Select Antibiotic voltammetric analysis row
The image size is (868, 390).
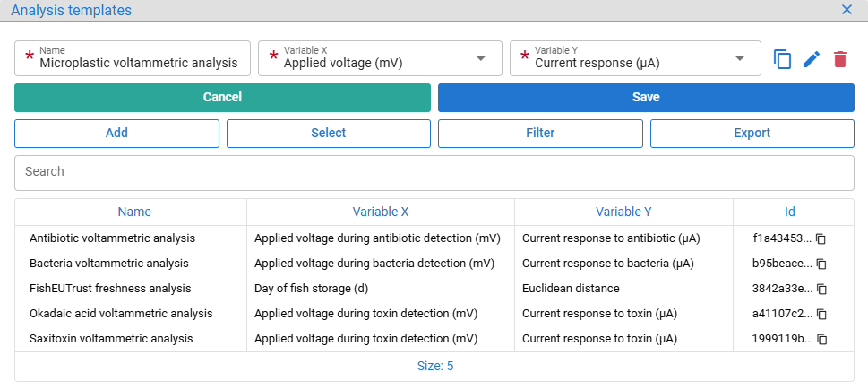point(434,238)
